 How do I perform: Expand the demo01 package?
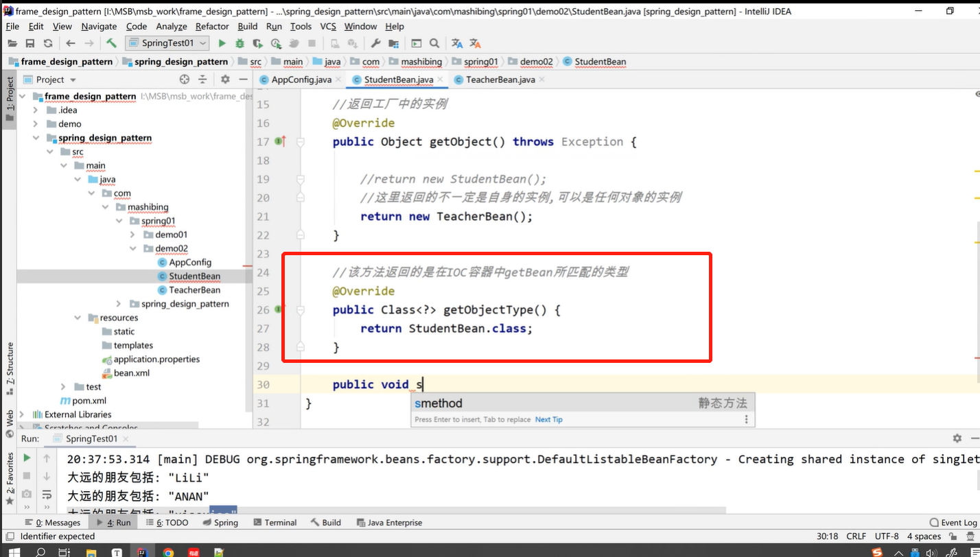point(132,235)
